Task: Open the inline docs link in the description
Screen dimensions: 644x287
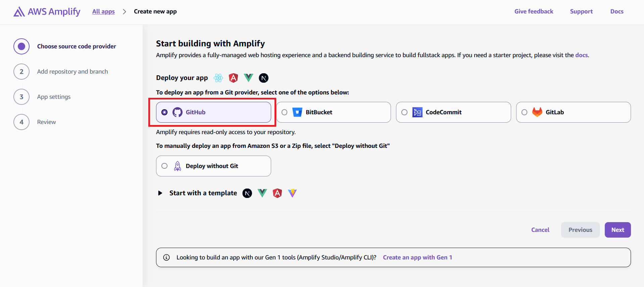Action: click(x=581, y=55)
